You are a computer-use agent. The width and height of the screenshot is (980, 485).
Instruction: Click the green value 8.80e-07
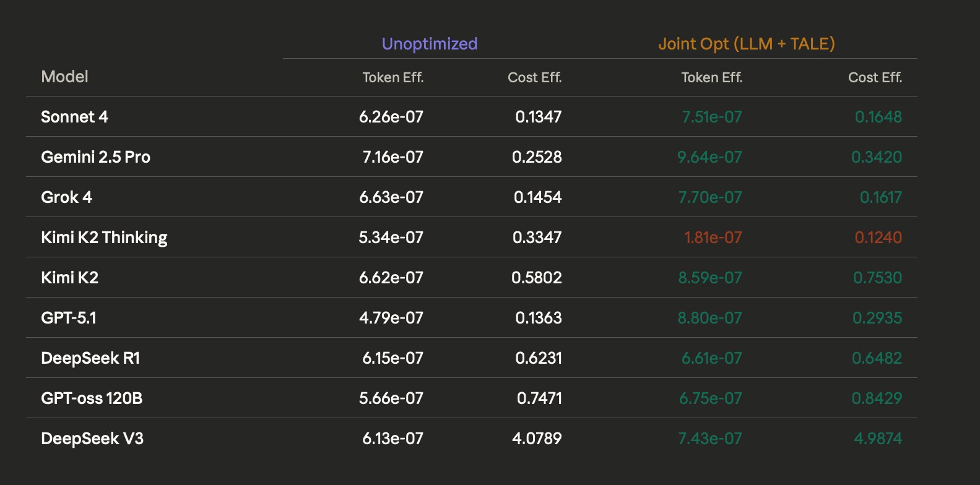pos(709,318)
